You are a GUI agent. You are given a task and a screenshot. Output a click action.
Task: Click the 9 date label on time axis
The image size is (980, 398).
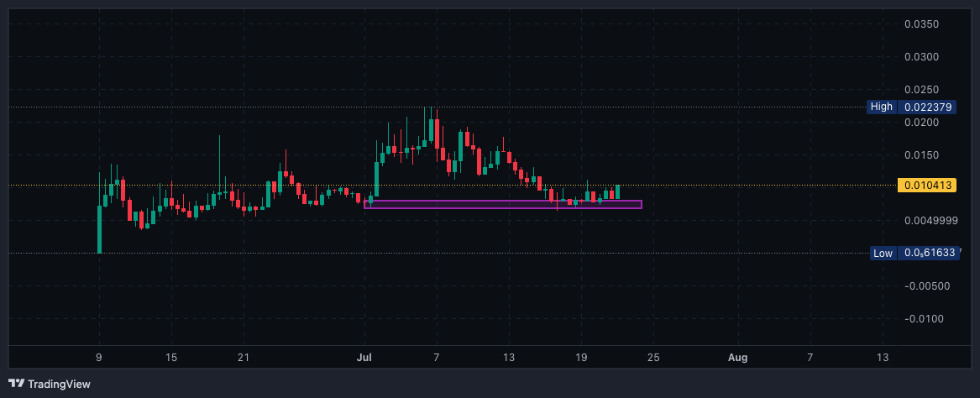(99, 358)
